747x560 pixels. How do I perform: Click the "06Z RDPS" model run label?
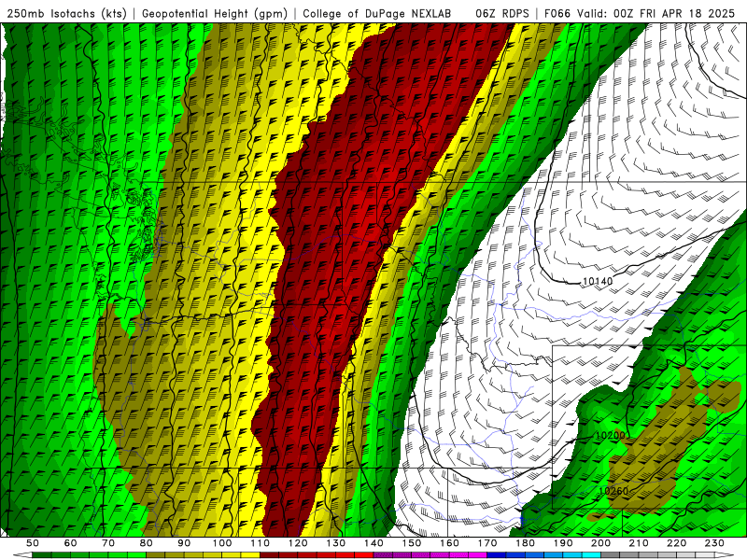(502, 13)
